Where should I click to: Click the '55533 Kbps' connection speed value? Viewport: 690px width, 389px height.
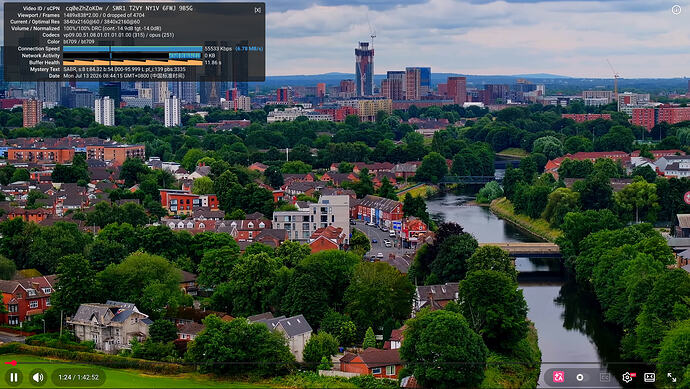tap(218, 49)
